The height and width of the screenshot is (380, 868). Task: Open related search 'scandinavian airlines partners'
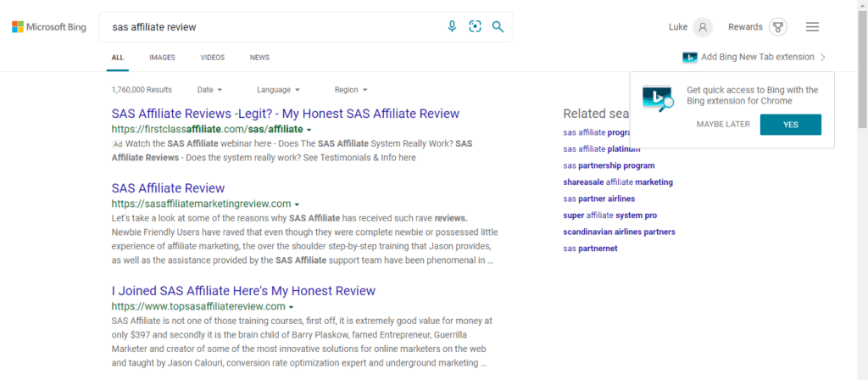click(x=619, y=232)
